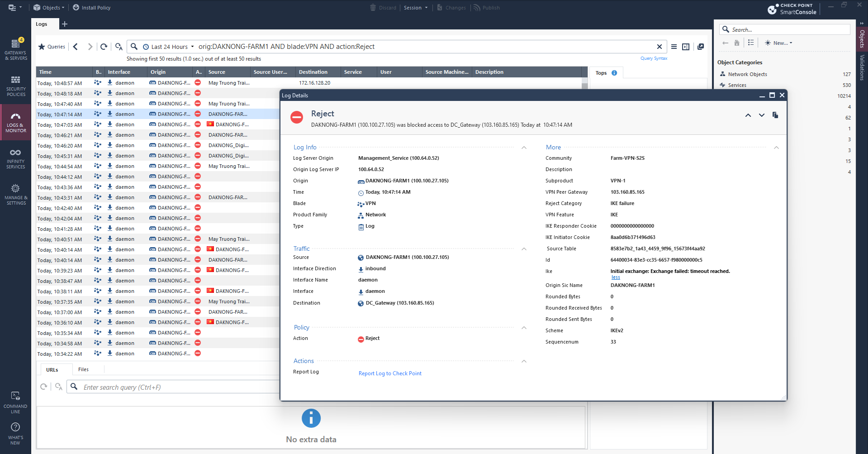
Task: Refresh the log results
Action: pos(104,46)
